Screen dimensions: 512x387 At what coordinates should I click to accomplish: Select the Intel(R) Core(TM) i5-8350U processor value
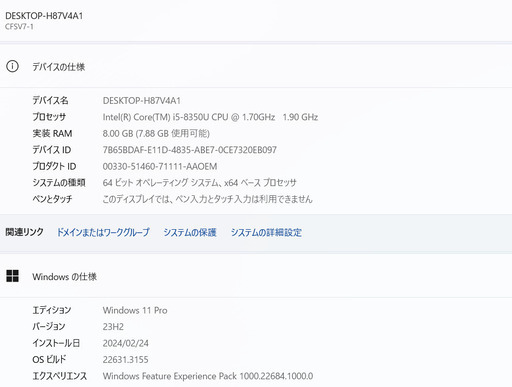(x=210, y=117)
